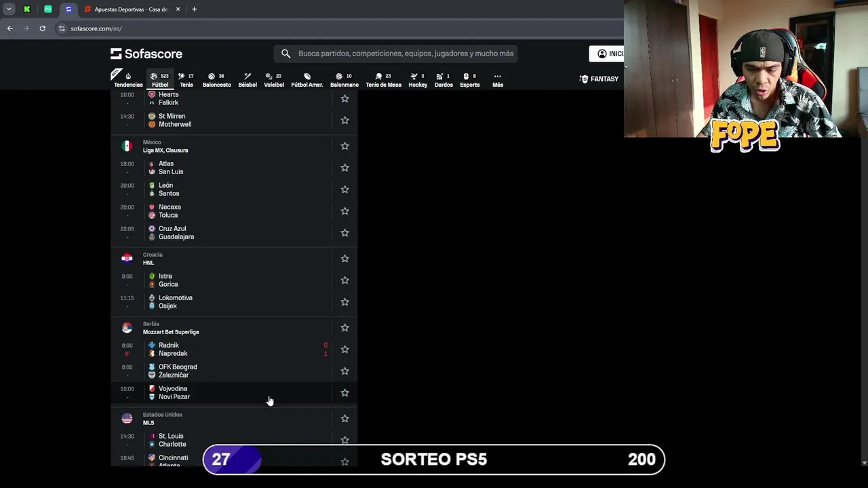View site information icon in address bar
This screenshot has height=488, width=868.
tap(62, 28)
